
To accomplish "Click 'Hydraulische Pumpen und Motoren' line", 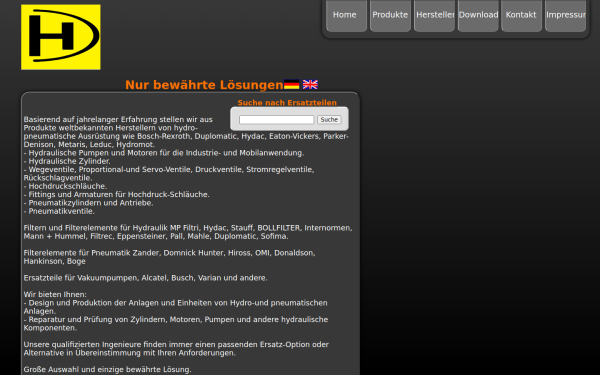I will (164, 153).
